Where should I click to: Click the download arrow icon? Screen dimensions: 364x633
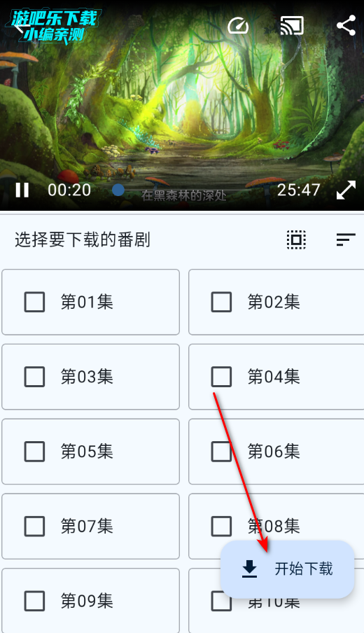click(249, 569)
